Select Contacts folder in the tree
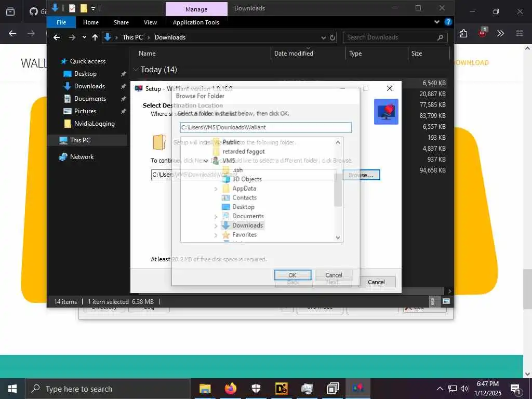532x399 pixels. [x=244, y=197]
